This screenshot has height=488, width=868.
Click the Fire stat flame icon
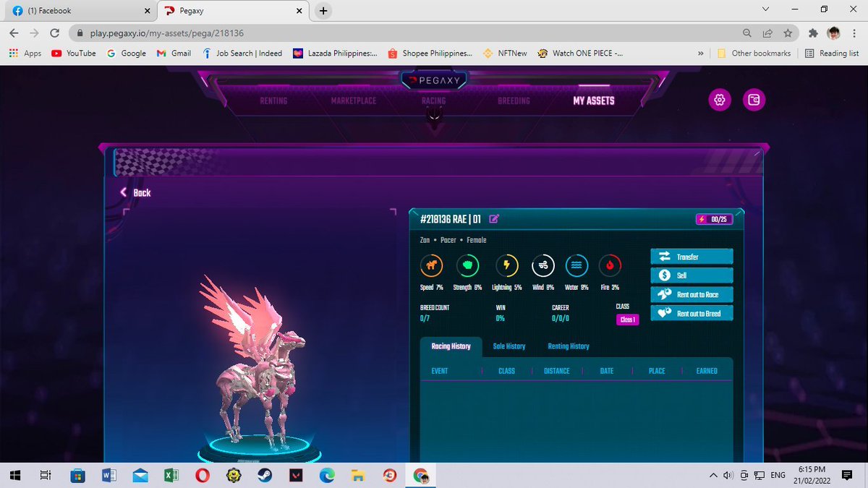click(610, 266)
